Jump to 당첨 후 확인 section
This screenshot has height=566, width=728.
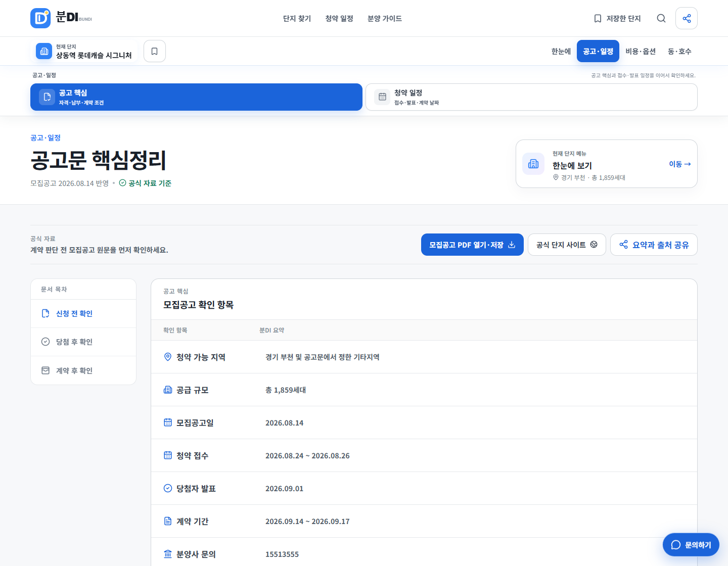pos(83,342)
